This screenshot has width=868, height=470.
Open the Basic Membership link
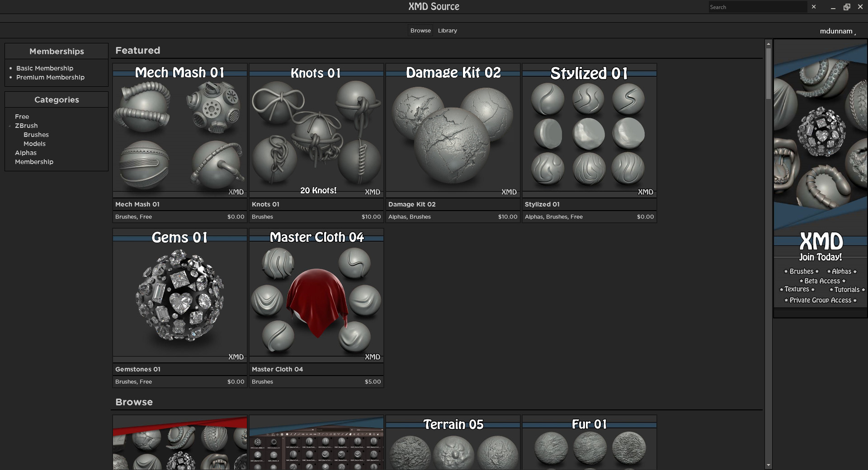[x=45, y=68]
